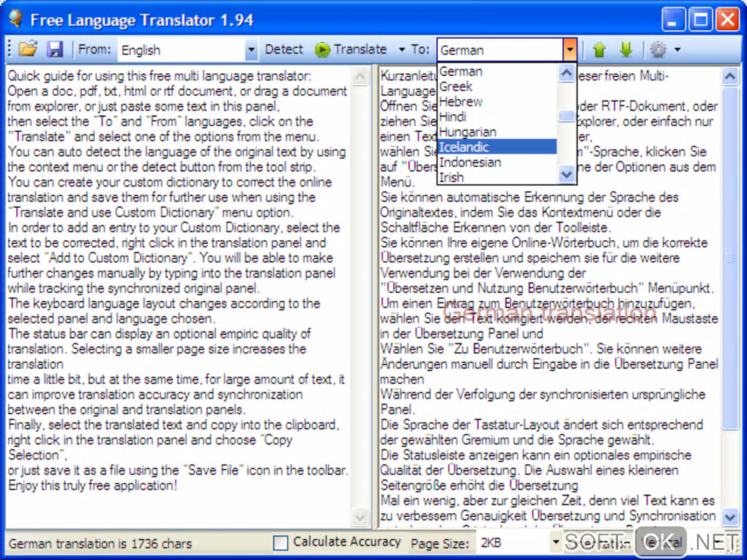Open a document with the folder icon
The width and height of the screenshot is (747, 560).
[x=28, y=49]
